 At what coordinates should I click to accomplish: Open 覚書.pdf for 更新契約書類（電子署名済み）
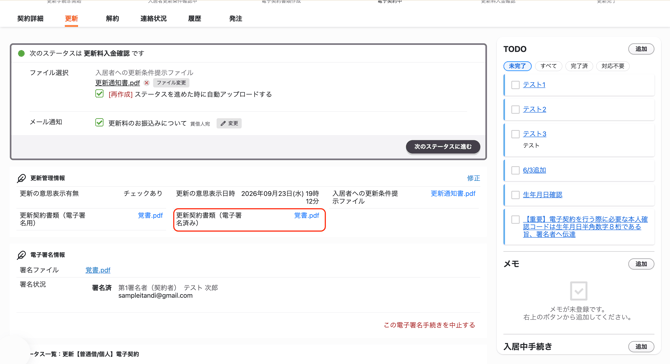[306, 215]
